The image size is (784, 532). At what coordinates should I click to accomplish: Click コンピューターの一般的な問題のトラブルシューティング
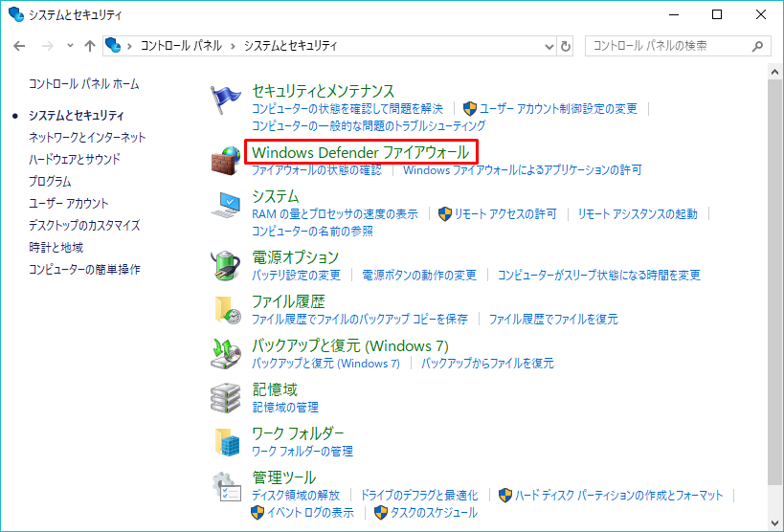(x=369, y=125)
